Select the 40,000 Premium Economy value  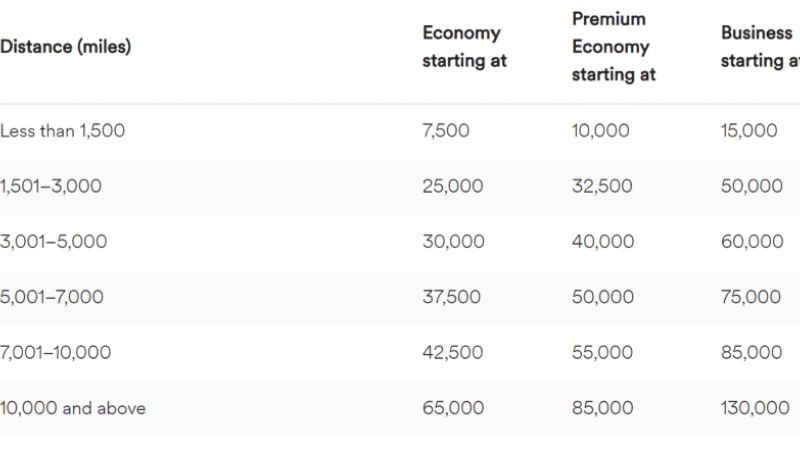(x=603, y=241)
